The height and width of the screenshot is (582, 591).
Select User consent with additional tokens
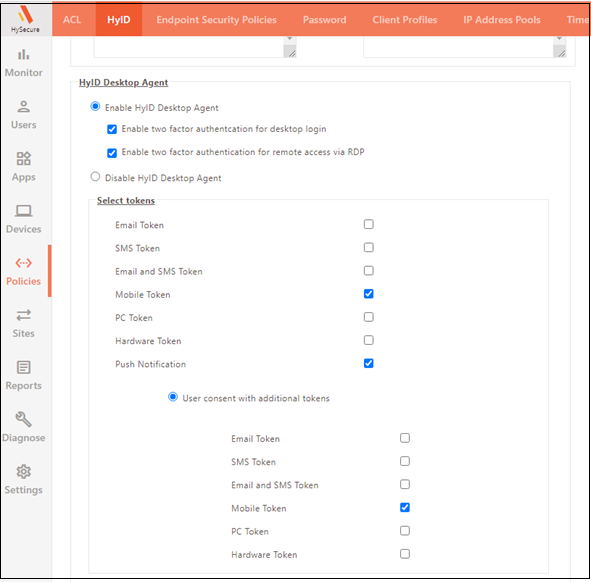(173, 397)
